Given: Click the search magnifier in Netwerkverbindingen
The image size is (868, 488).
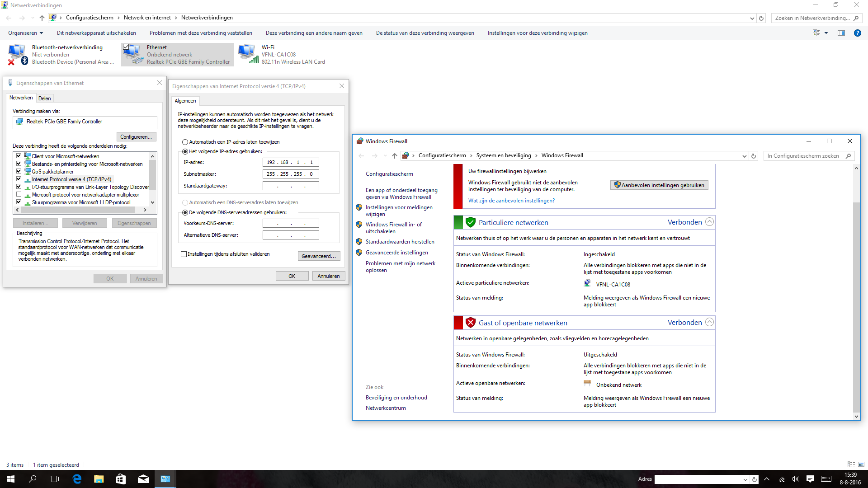Looking at the screenshot, I should 856,18.
